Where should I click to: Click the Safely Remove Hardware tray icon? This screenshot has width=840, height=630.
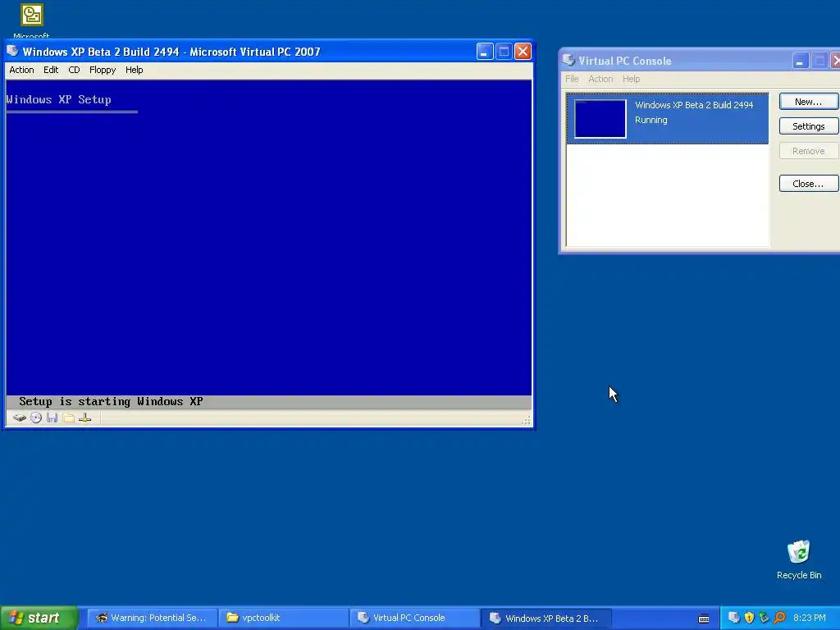(x=764, y=618)
